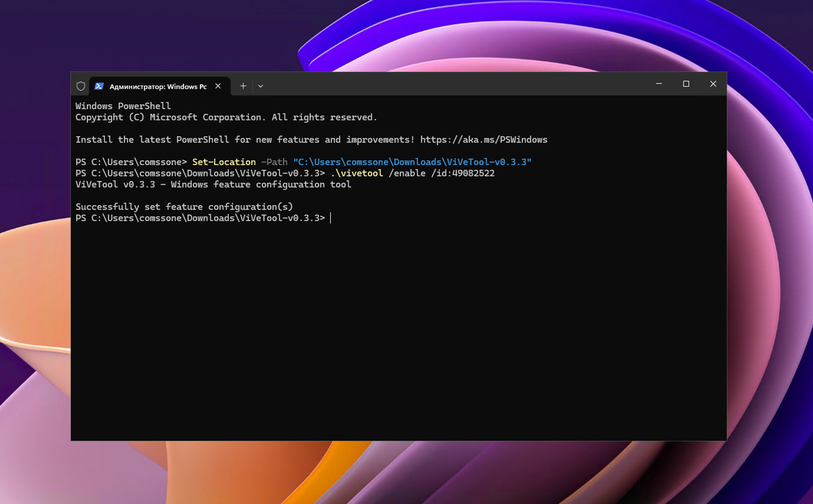Click the 'PS C:\Users\comssone>' prompt text
Viewport: 813px width, 504px height.
pos(131,162)
